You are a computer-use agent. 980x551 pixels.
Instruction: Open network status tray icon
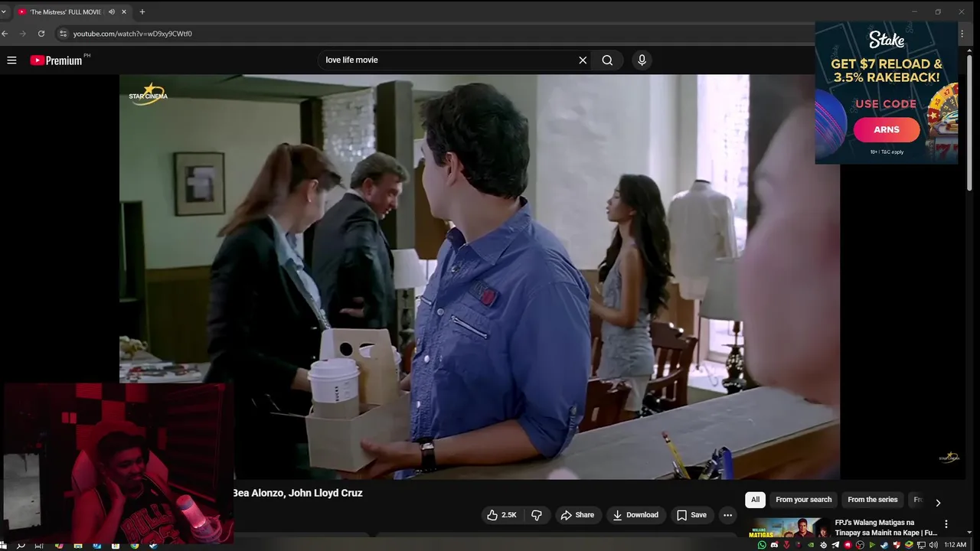coord(921,545)
